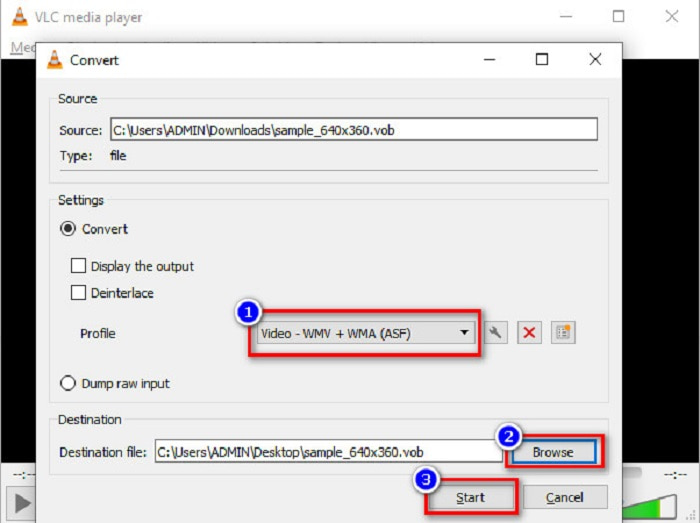Start the conversion
Screen dimensions: 700x523
coord(471,497)
